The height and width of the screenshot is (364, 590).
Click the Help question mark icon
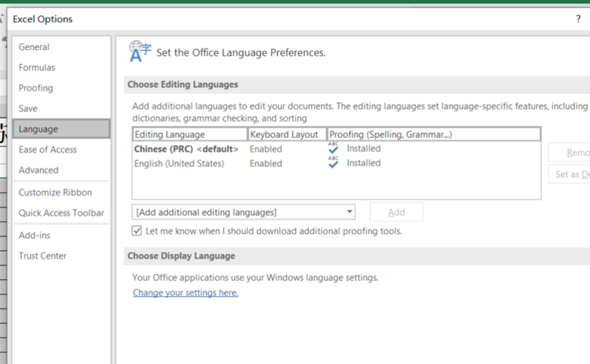pos(578,19)
